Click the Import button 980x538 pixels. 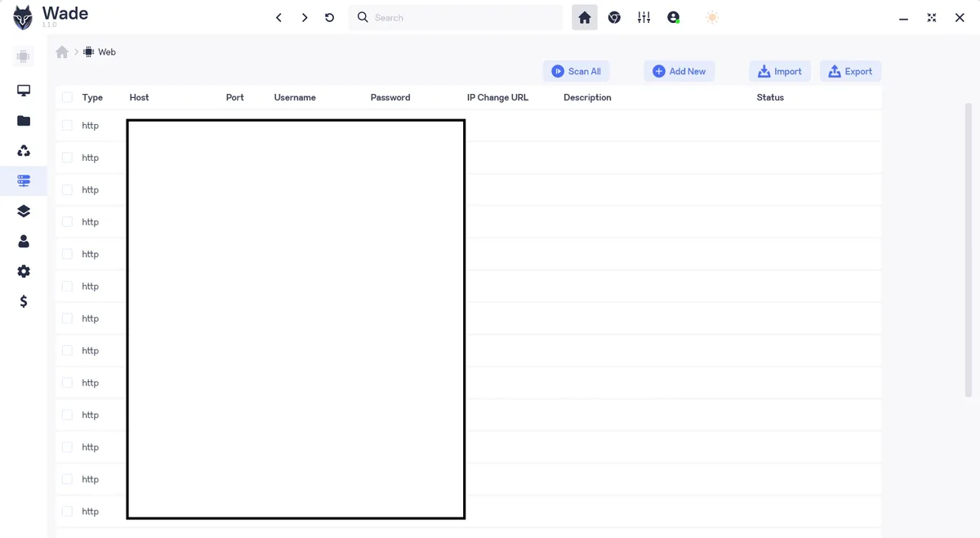tap(780, 71)
